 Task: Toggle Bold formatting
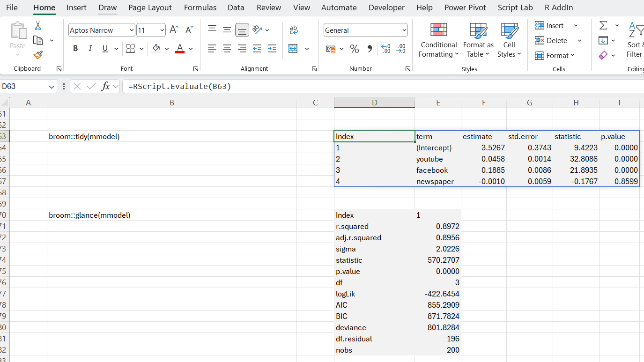pyautogui.click(x=75, y=48)
